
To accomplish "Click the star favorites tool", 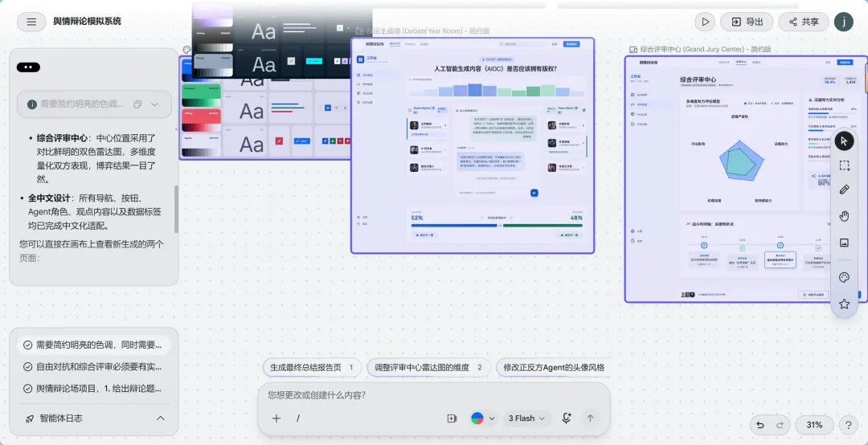I will (844, 304).
